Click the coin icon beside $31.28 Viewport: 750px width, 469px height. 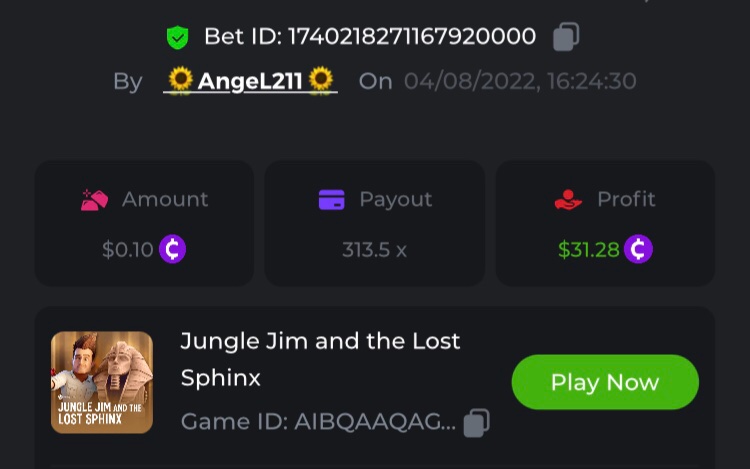(638, 249)
